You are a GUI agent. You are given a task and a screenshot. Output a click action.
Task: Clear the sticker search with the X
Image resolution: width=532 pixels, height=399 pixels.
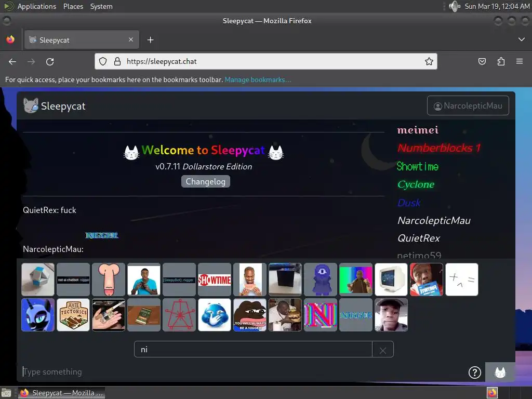pos(383,350)
